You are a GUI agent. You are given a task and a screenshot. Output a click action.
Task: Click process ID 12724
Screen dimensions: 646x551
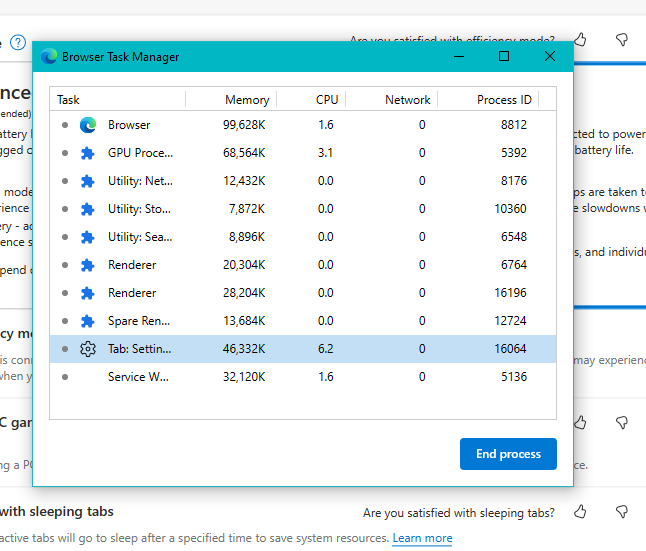(510, 321)
